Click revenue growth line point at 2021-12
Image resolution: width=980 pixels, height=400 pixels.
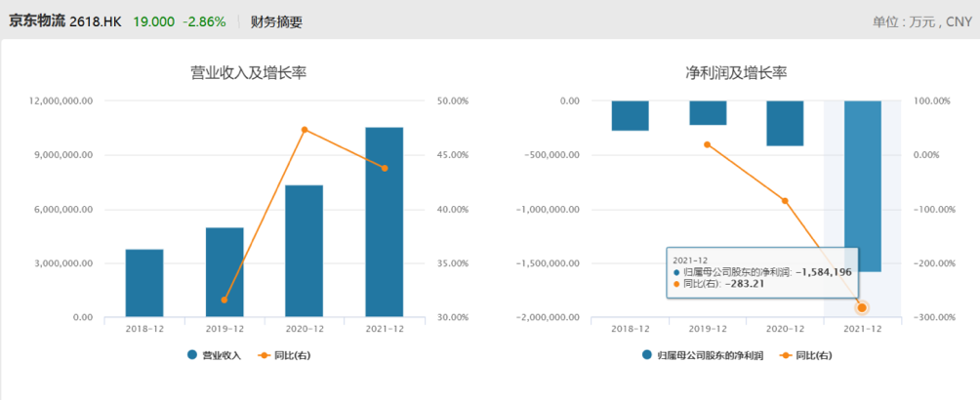385,168
